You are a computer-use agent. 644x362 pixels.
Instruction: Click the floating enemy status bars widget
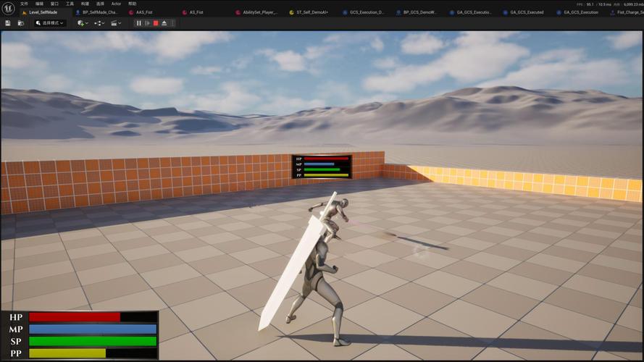(x=322, y=167)
